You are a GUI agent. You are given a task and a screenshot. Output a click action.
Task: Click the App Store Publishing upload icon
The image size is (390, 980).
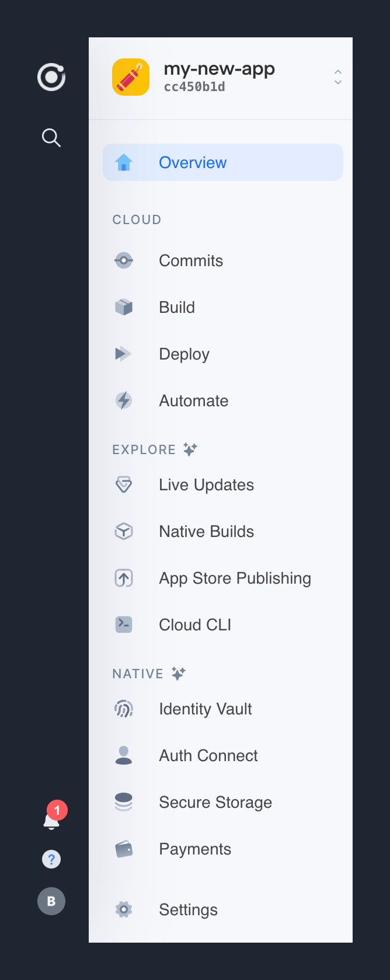(x=124, y=578)
